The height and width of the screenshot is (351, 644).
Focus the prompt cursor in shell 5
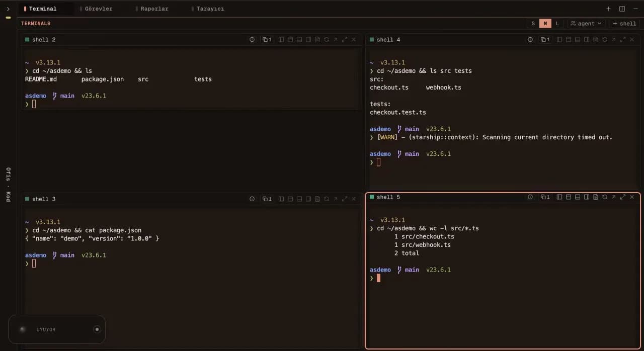[378, 278]
